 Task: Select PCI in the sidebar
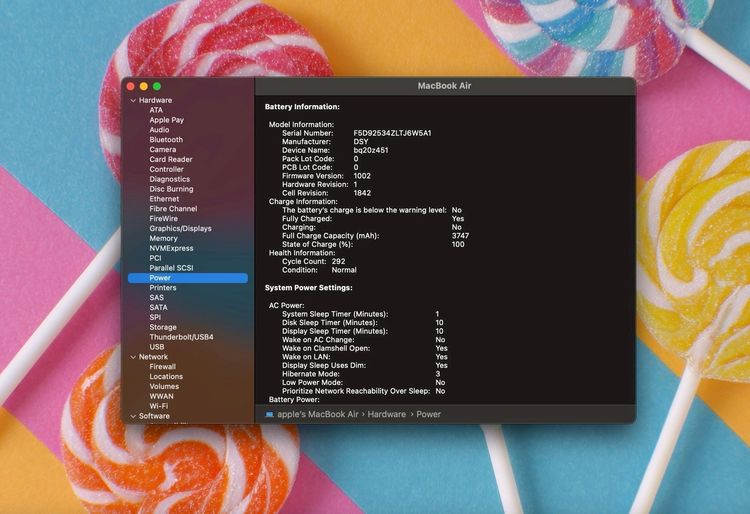pyautogui.click(x=155, y=258)
